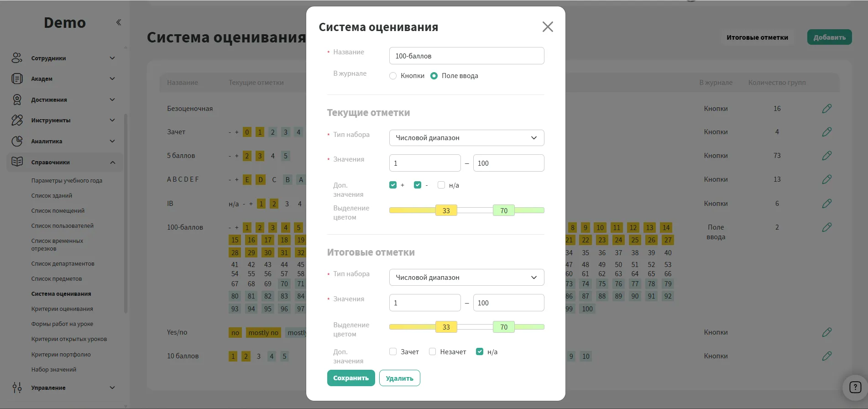Image resolution: width=868 pixels, height=409 pixels.
Task: Open Тип набора dropdown under Итоговые отметки
Action: click(466, 278)
